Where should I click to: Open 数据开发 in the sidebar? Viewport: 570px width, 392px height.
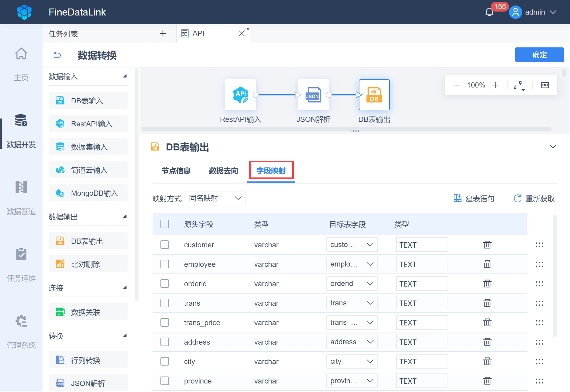tap(21, 131)
